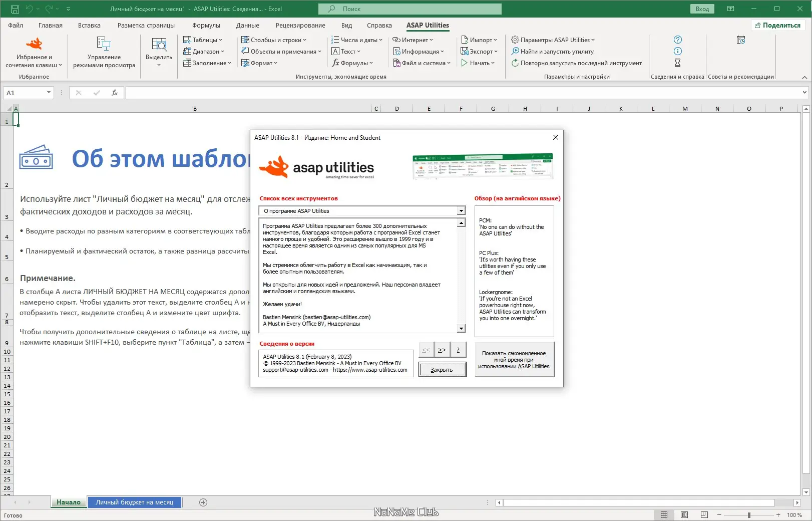Close the ASAP Utilities dialog with X
Image resolution: width=812 pixels, height=521 pixels.
pos(556,137)
